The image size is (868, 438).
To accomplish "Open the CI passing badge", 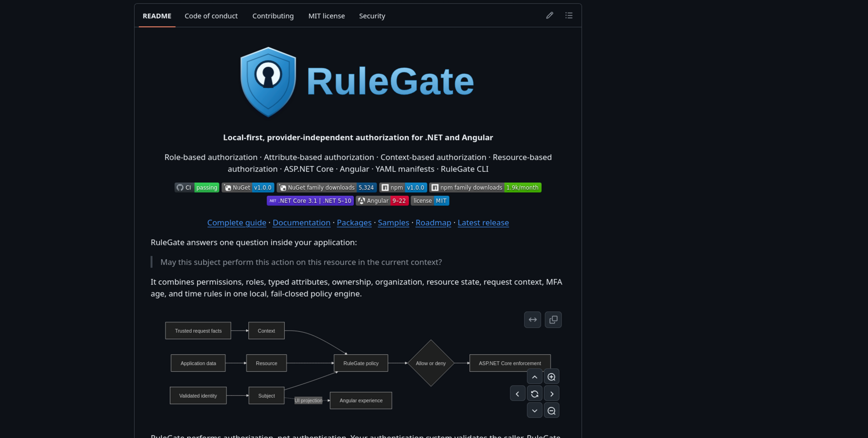I will tap(197, 188).
